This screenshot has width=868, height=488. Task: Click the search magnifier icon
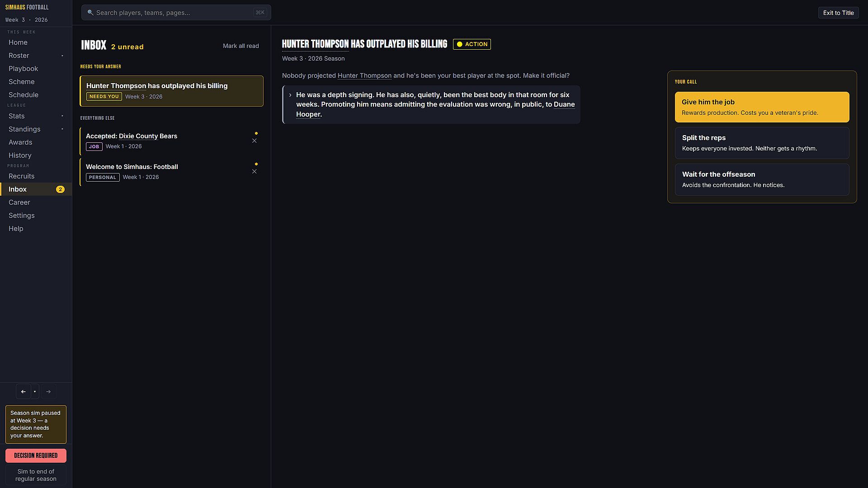(90, 13)
